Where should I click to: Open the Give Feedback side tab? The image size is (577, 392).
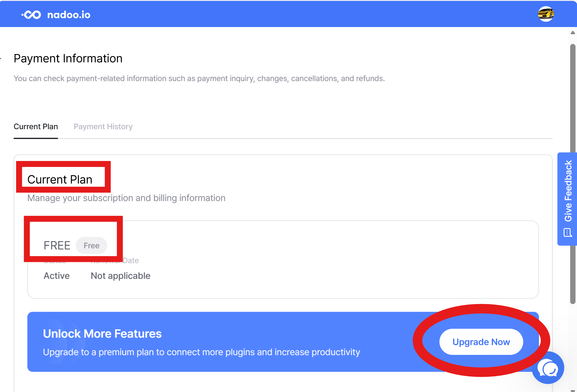point(567,199)
